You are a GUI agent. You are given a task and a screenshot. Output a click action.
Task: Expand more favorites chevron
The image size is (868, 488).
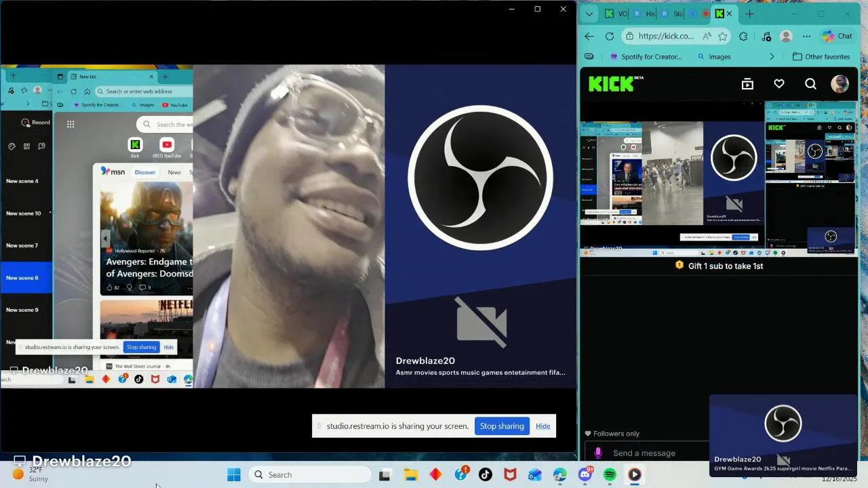tap(772, 57)
